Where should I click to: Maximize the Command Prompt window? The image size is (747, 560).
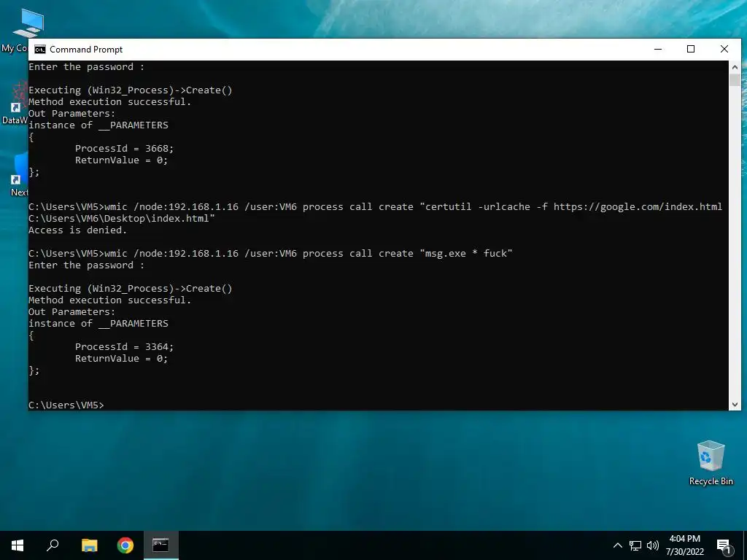coord(691,49)
